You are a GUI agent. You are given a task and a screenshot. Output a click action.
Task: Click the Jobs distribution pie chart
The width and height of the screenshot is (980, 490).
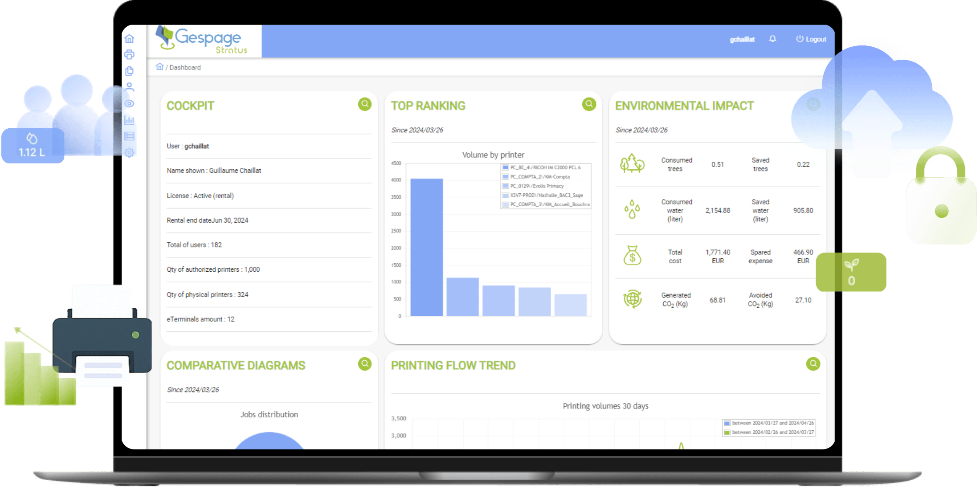(269, 441)
